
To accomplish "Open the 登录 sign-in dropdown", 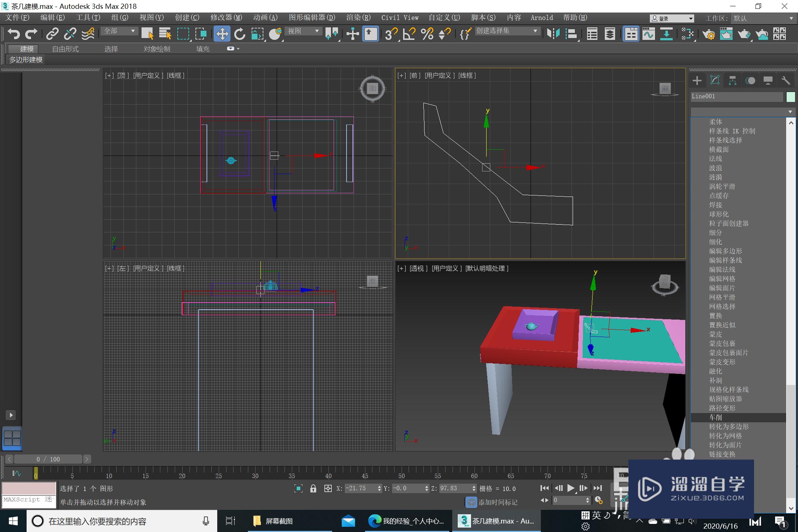I will coord(672,18).
